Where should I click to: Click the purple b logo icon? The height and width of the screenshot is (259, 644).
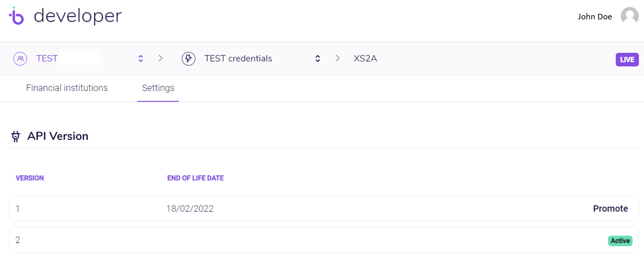pos(16,16)
